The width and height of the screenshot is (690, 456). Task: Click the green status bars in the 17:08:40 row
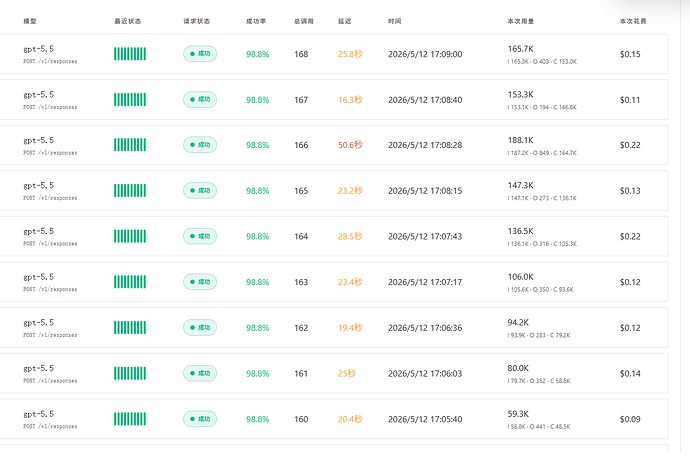click(130, 99)
